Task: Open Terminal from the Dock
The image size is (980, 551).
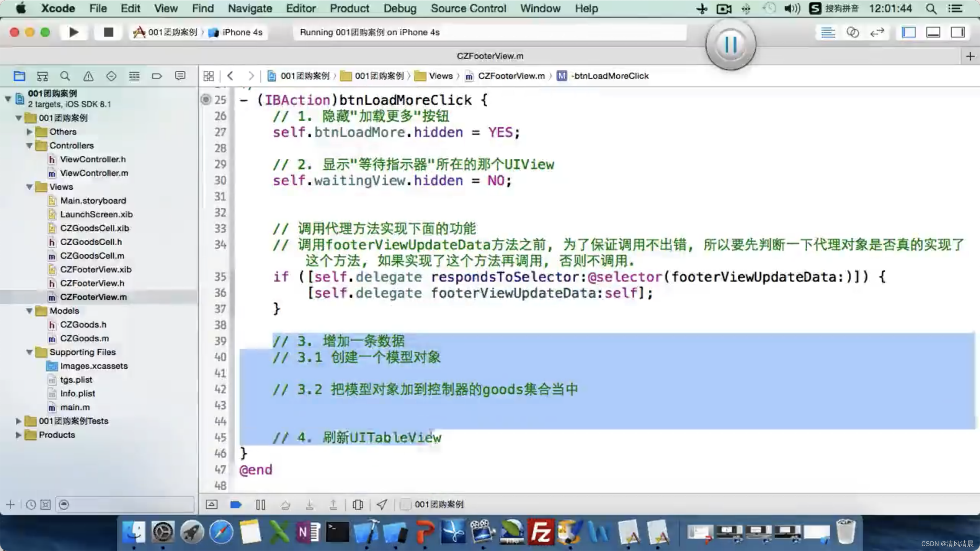Action: pyautogui.click(x=337, y=532)
